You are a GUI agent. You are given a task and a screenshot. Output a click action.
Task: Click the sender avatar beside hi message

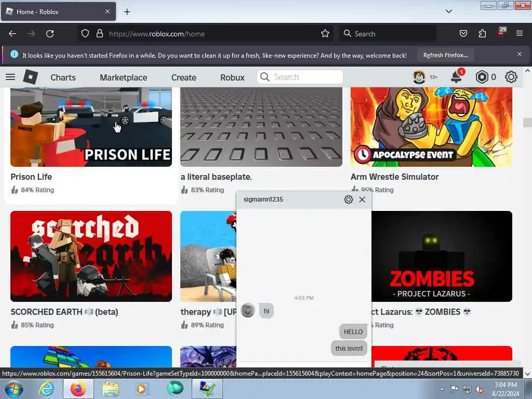tap(248, 311)
